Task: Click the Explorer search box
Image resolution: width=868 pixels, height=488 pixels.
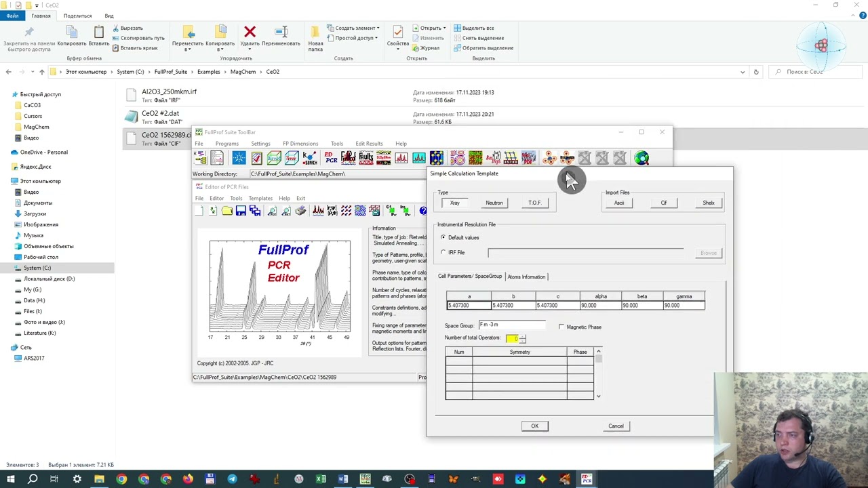Action: 817,72
